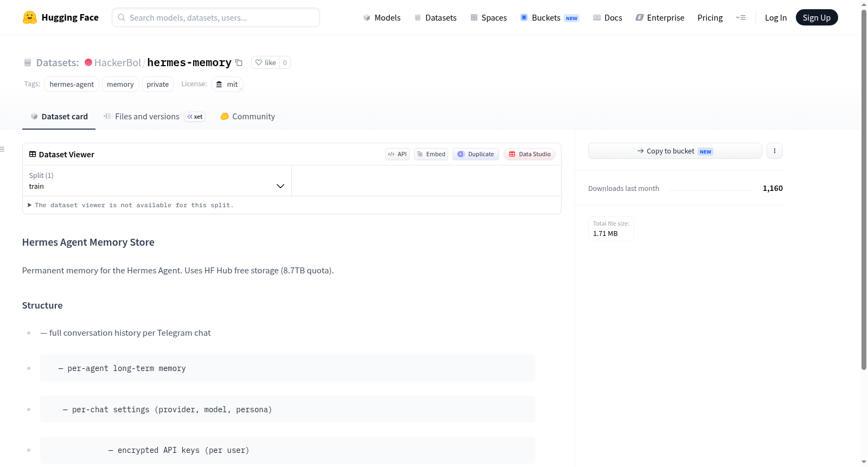The height and width of the screenshot is (467, 868).
Task: Open Spaces via its grid icon
Action: point(474,17)
